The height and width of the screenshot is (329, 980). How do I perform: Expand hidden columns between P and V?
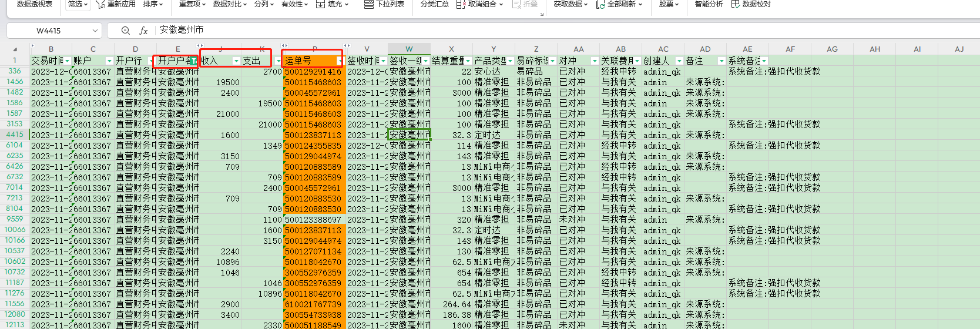347,45
